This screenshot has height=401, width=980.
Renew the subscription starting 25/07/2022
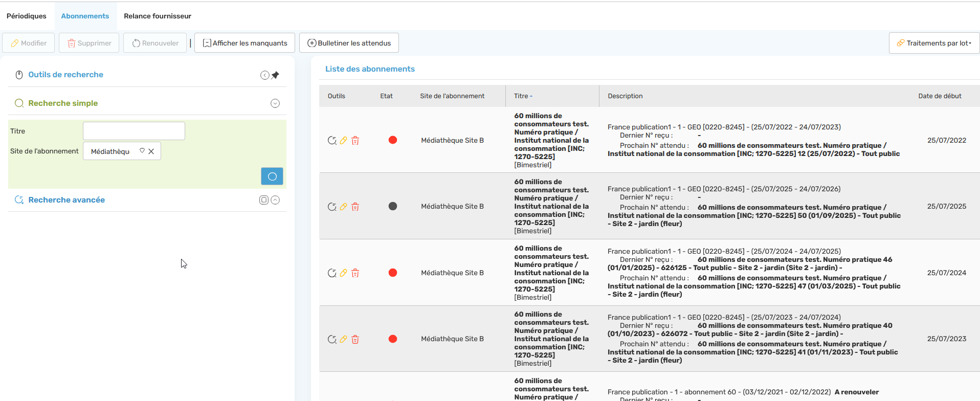(332, 140)
